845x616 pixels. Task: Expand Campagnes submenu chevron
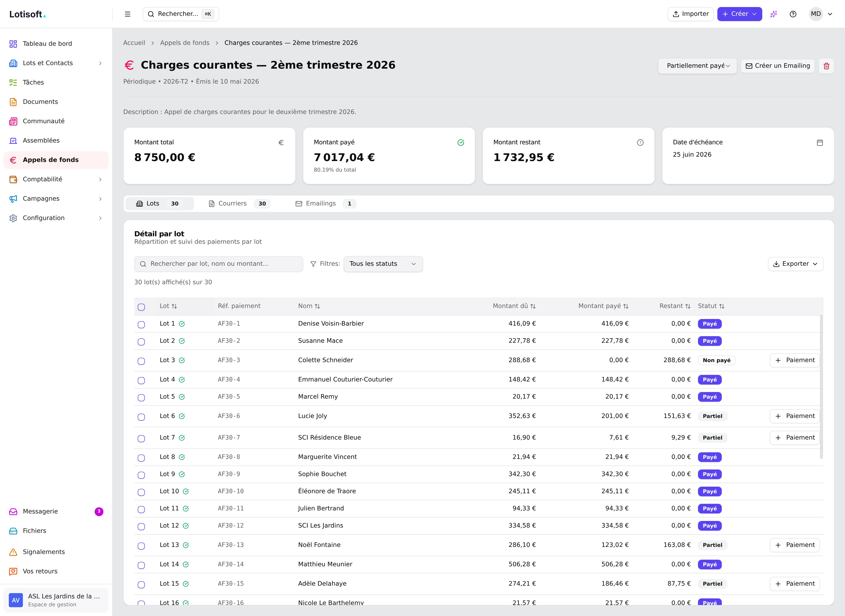(100, 199)
